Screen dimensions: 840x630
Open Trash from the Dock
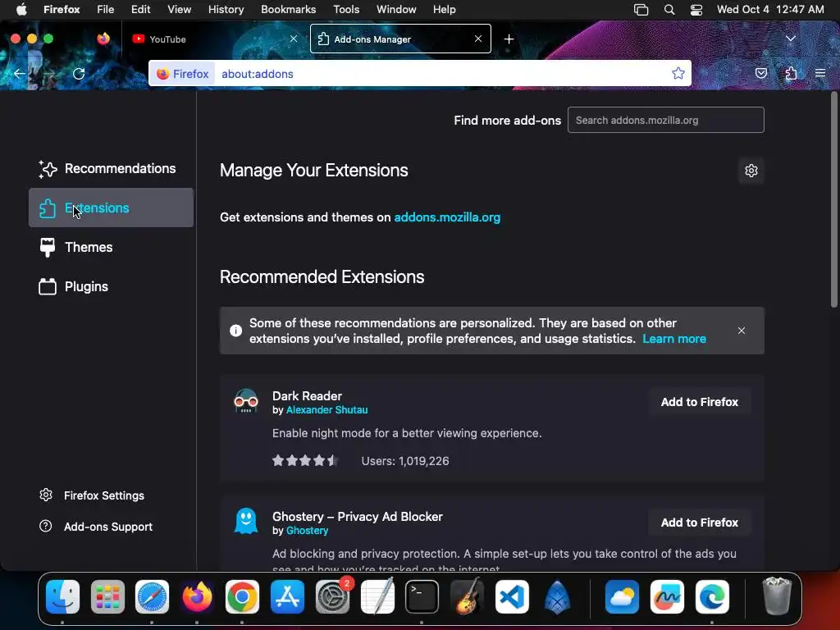pos(777,597)
